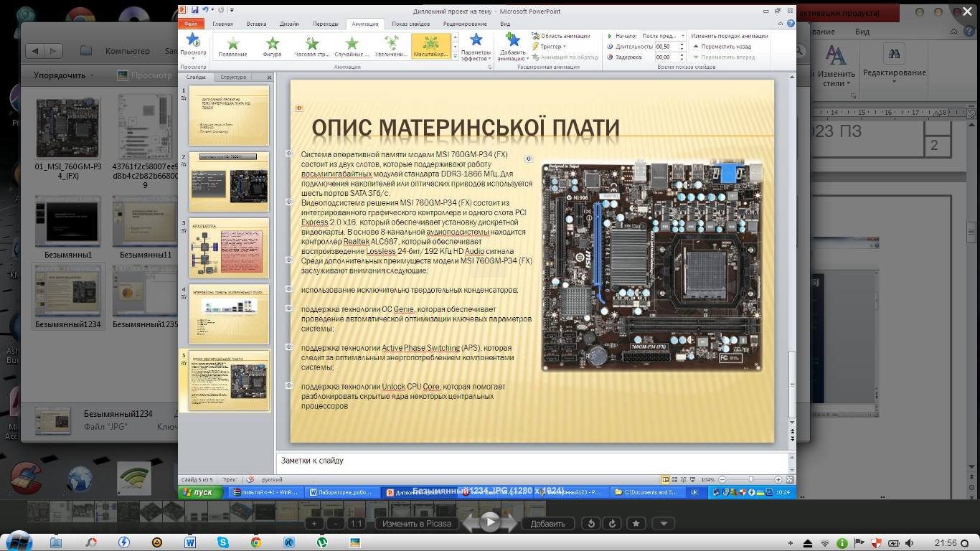
Task: Rotate the image counterclockwise in Picasa viewer
Action: (590, 523)
